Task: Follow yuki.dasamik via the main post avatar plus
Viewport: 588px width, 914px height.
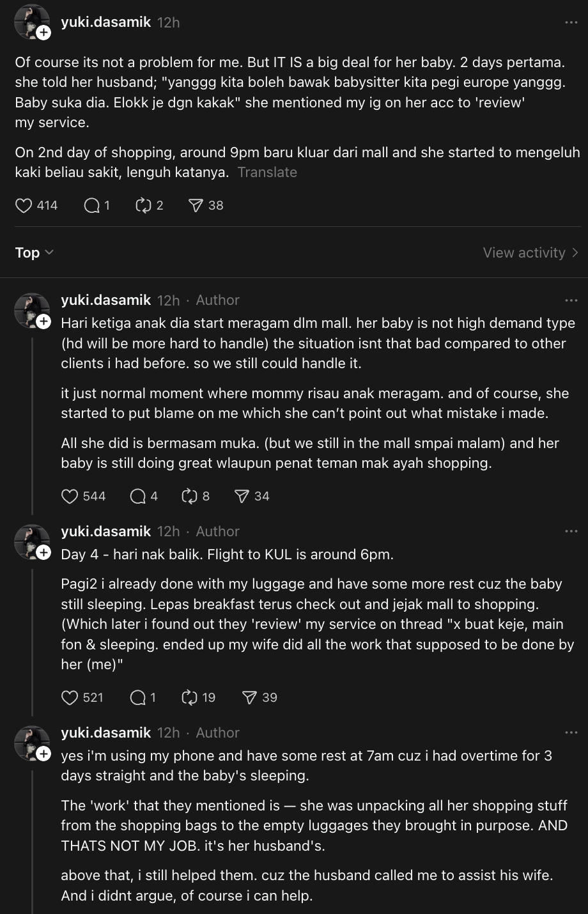Action: click(43, 33)
